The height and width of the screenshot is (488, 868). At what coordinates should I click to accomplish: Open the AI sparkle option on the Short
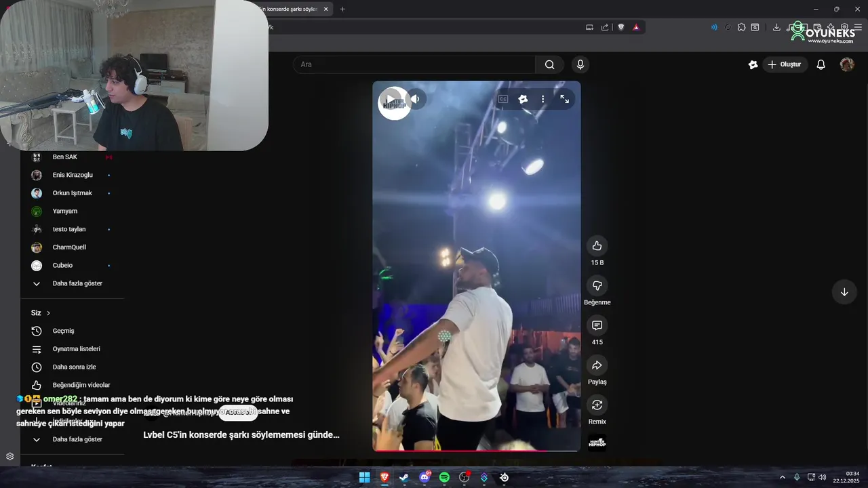[523, 99]
